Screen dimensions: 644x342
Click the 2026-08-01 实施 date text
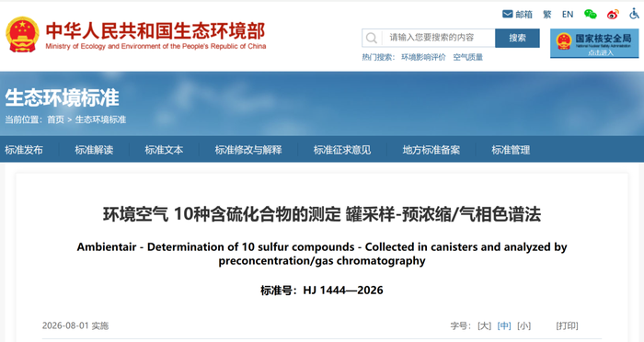[75, 325]
